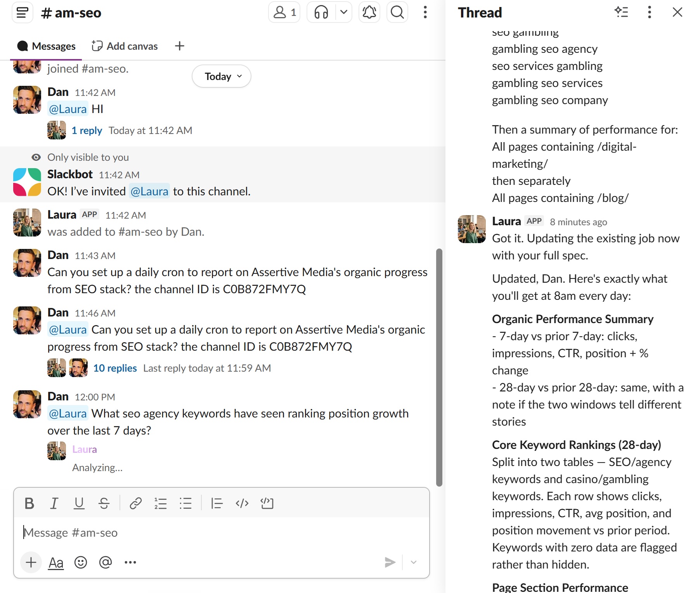This screenshot has height=593, width=700.
Task: Click the Message #am-seo input field
Action: 222,532
